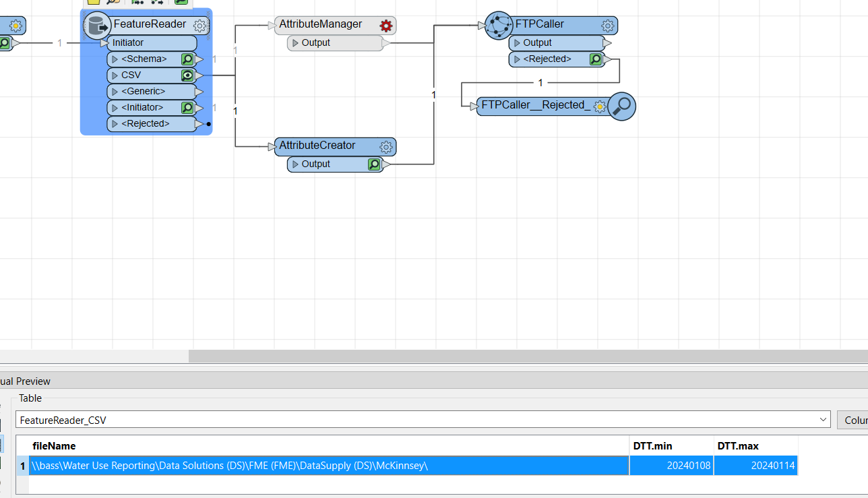Expand the <Generic> port attributes
Image resolution: width=868 pixels, height=498 pixels.
pyautogui.click(x=115, y=92)
